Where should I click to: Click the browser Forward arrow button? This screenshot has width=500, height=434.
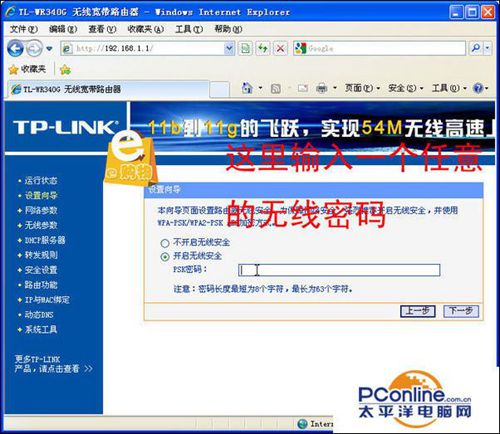[x=34, y=49]
